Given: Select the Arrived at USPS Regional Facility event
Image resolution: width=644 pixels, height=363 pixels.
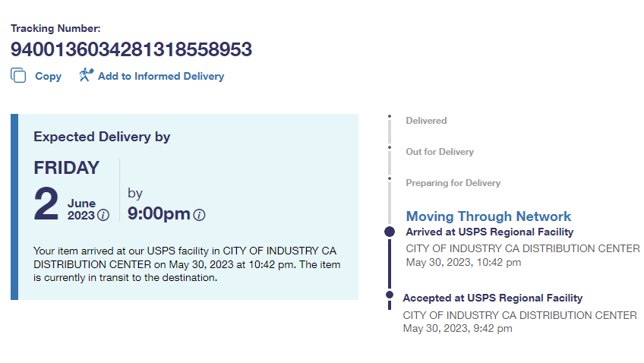Looking at the screenshot, I should 489,232.
